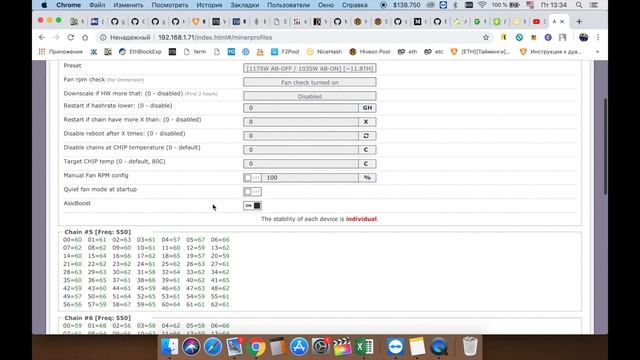The width and height of the screenshot is (640, 360).
Task: Open the App Store from Dock
Action: coord(299,347)
